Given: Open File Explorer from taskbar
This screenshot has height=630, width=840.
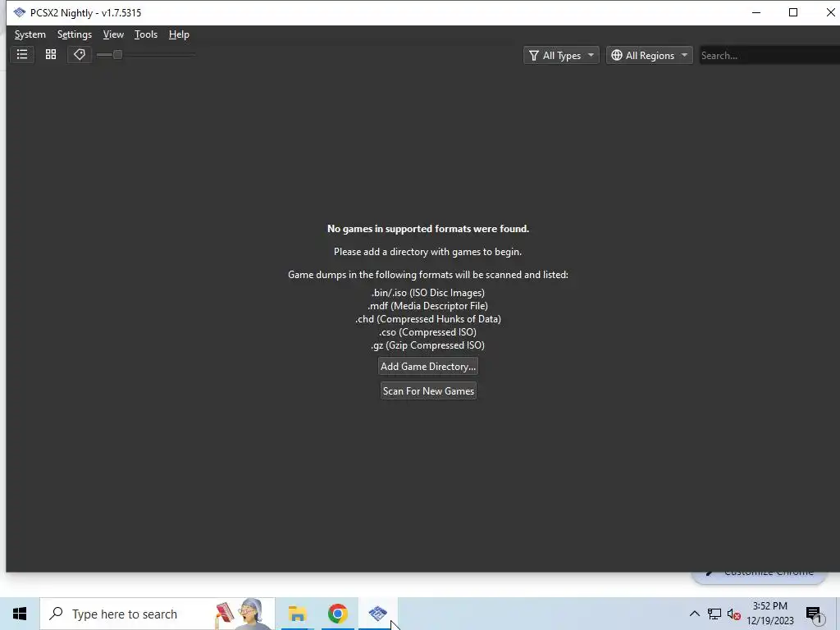Looking at the screenshot, I should pos(297,614).
